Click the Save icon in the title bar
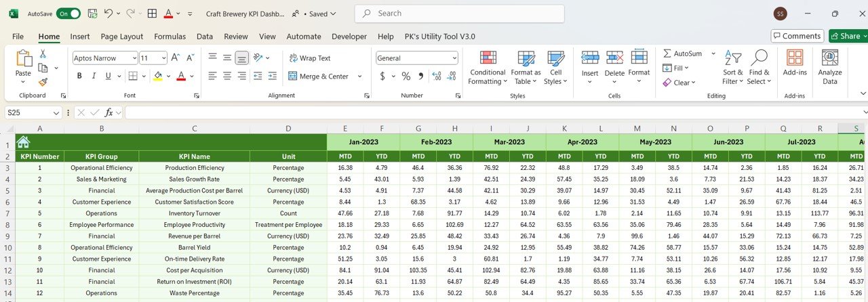The width and height of the screenshot is (868, 302). click(92, 14)
